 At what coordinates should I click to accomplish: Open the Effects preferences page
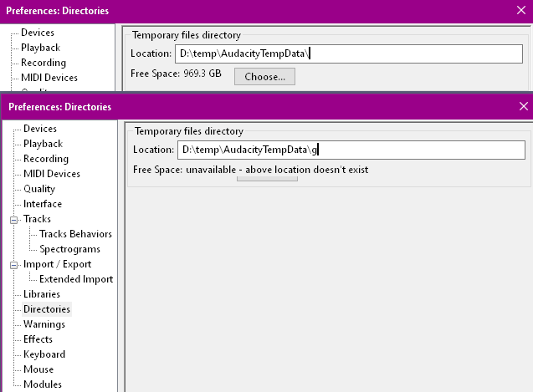click(38, 339)
